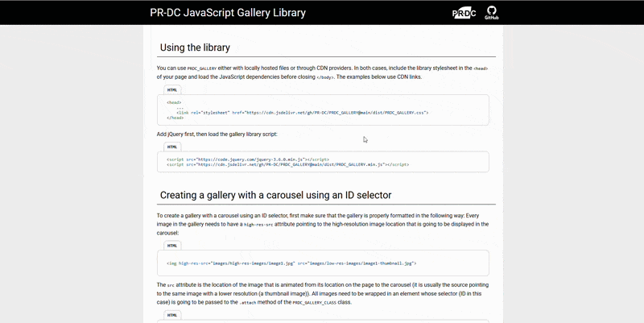Click the link rel stylesheet code line
644x323 pixels.
click(x=303, y=113)
